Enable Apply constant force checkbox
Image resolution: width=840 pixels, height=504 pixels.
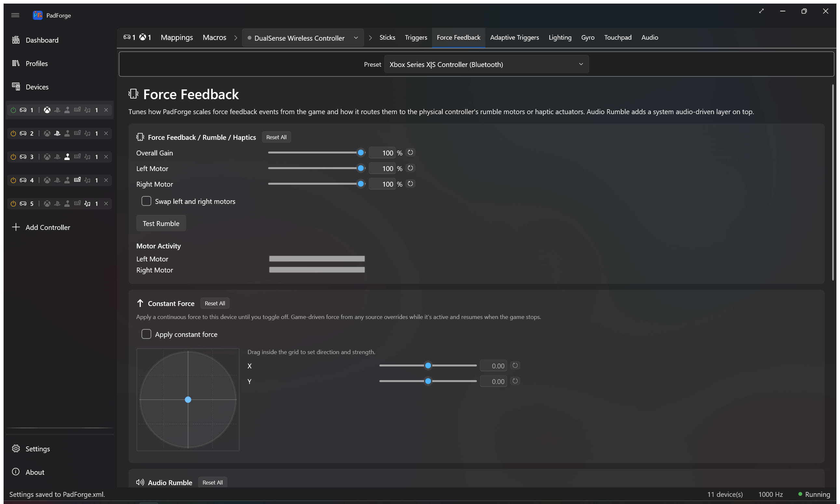(x=146, y=334)
